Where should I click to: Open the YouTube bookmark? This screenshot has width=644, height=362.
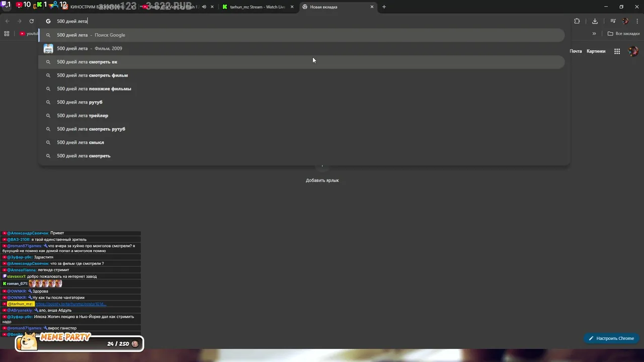click(29, 34)
